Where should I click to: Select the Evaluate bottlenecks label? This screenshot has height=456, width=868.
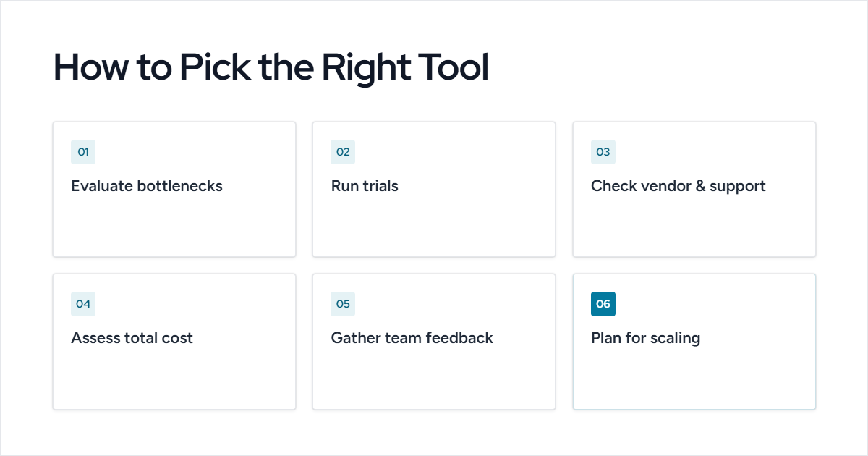click(x=147, y=186)
